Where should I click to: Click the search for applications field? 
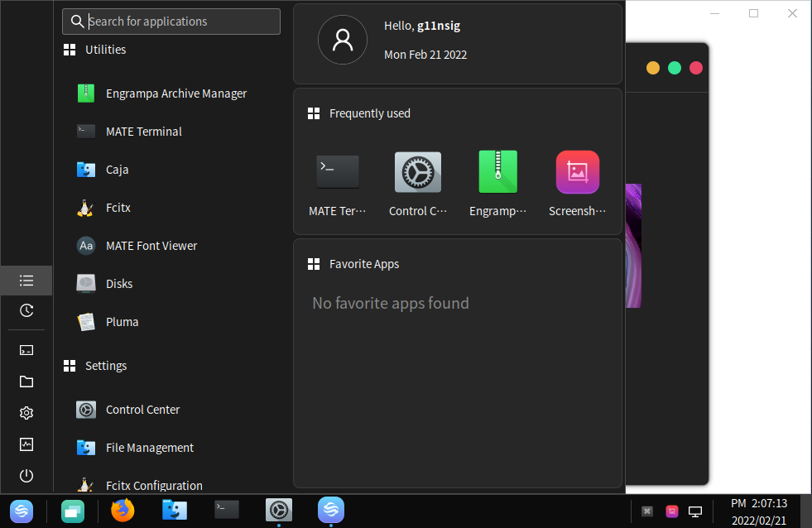tap(171, 21)
